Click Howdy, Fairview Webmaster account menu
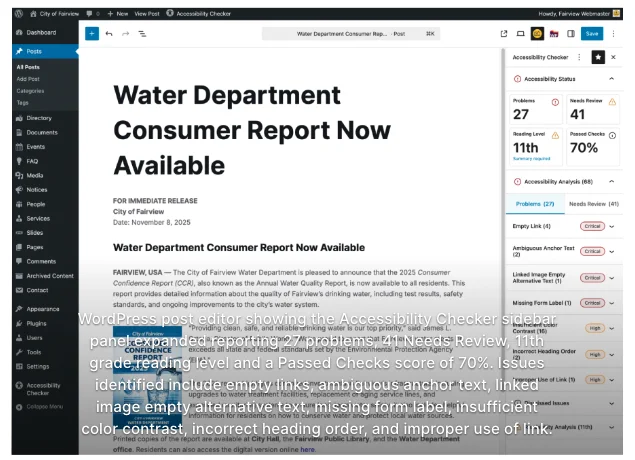Image resolution: width=635 pixels, height=460 pixels. 579,14
